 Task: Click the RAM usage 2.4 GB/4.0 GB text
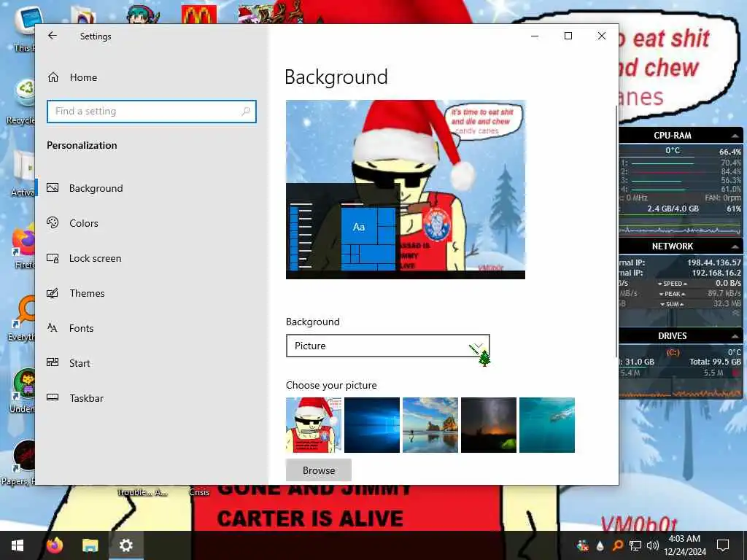click(673, 209)
